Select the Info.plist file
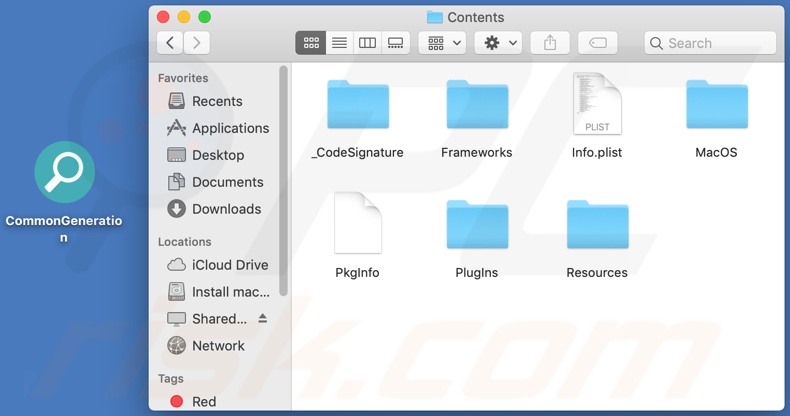790x416 pixels. pos(597,105)
